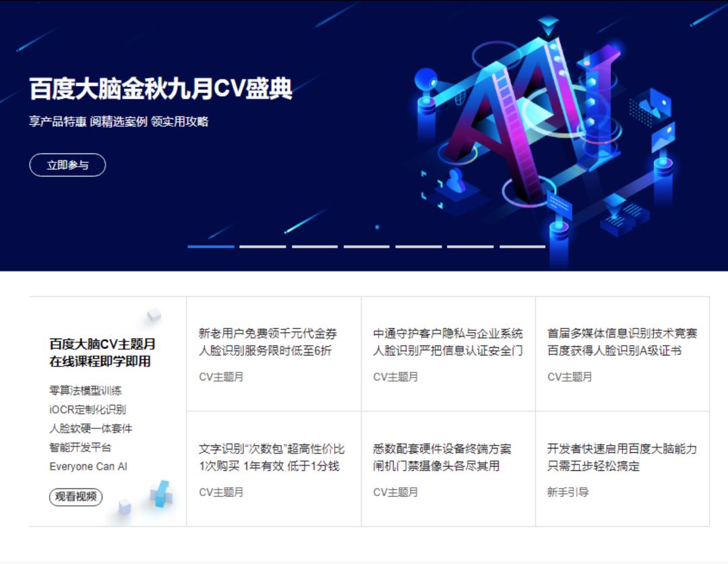The height and width of the screenshot is (564, 728).
Task: Click the Everyone Can AI link
Action: (88, 466)
